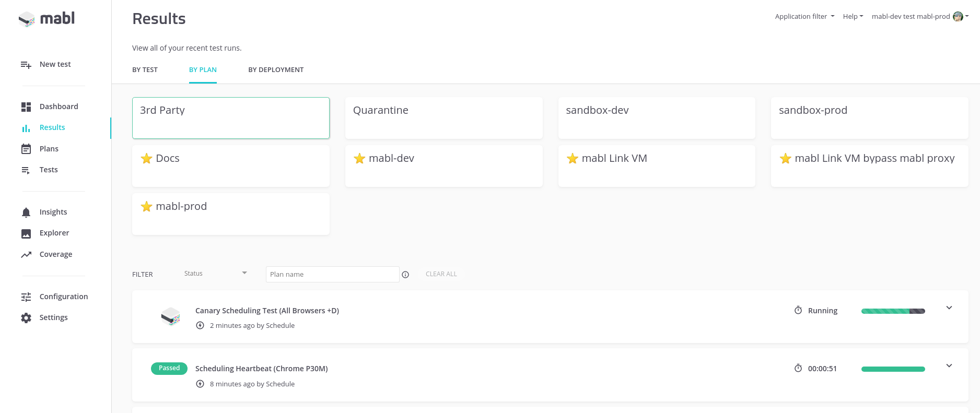Viewport: 980px width, 413px height.
Task: Click the Running status text
Action: 823,311
